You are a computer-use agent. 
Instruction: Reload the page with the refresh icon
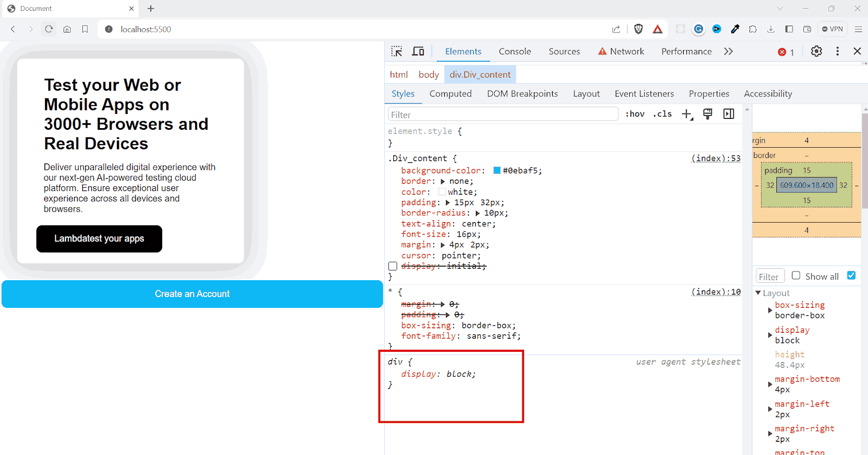[x=49, y=29]
